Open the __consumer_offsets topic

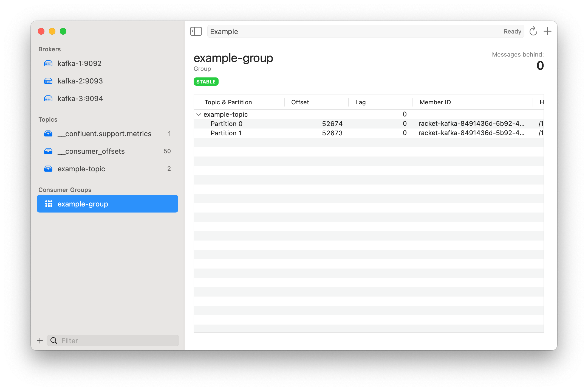pos(108,151)
